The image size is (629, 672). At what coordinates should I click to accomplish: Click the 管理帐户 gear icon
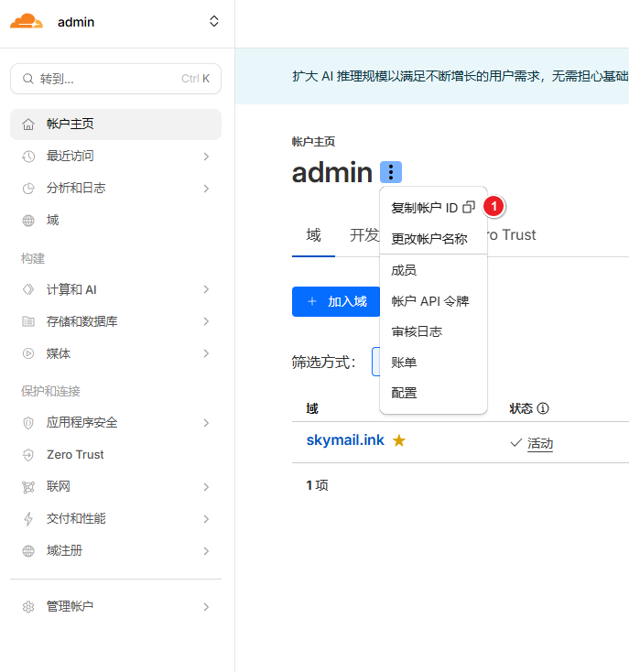(28, 607)
